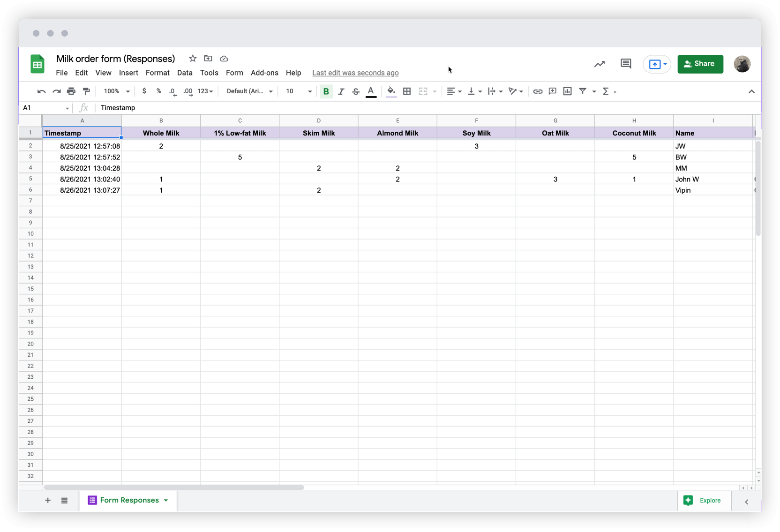
Task: Open the text color picker
Action: pyautogui.click(x=371, y=91)
